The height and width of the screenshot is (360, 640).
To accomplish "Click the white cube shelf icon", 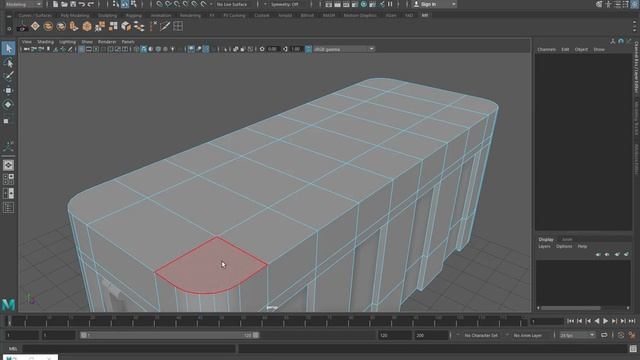I will point(126,27).
